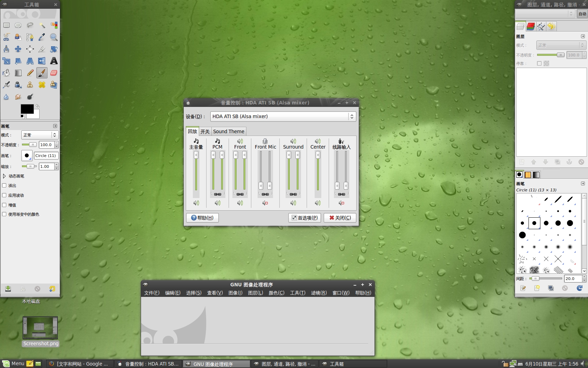Select the Crop tool
The height and width of the screenshot is (368, 588).
click(x=42, y=49)
